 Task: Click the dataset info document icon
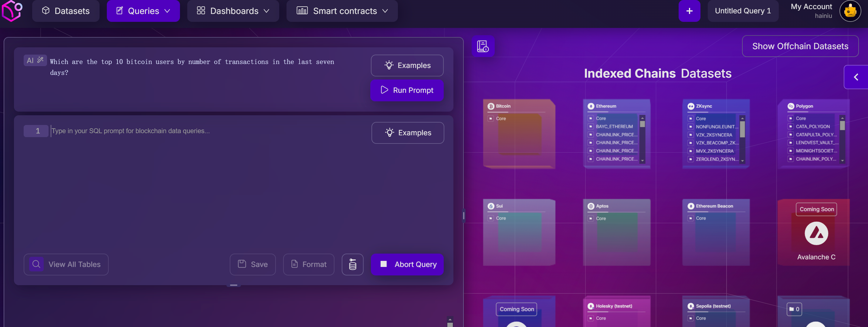483,46
